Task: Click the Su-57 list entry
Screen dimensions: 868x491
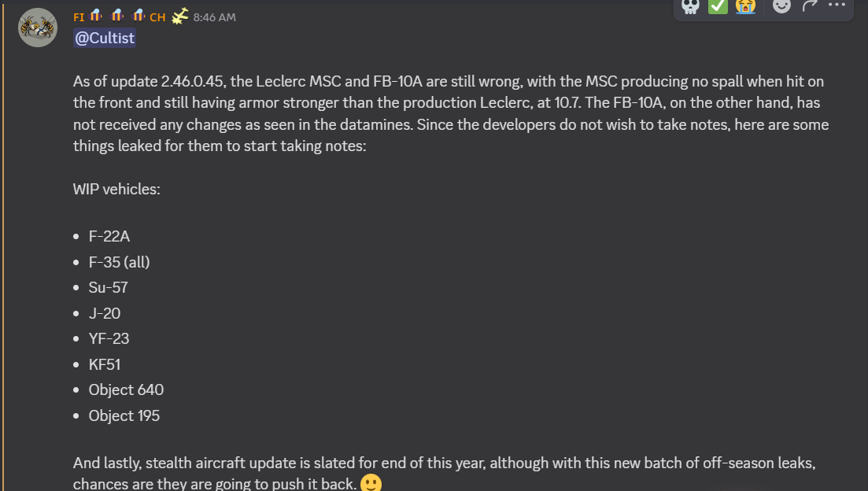Action: (108, 287)
